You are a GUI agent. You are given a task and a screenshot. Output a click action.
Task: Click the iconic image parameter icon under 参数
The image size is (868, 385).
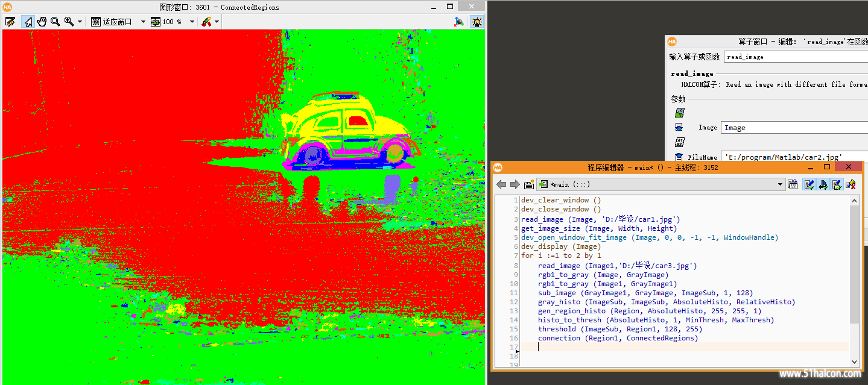point(679,113)
